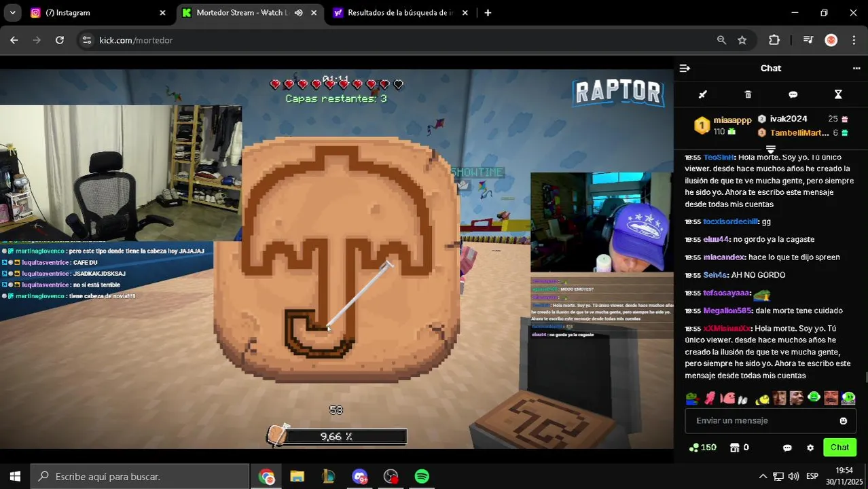The height and width of the screenshot is (489, 868).
Task: Open a new browser tab
Action: pyautogui.click(x=488, y=13)
